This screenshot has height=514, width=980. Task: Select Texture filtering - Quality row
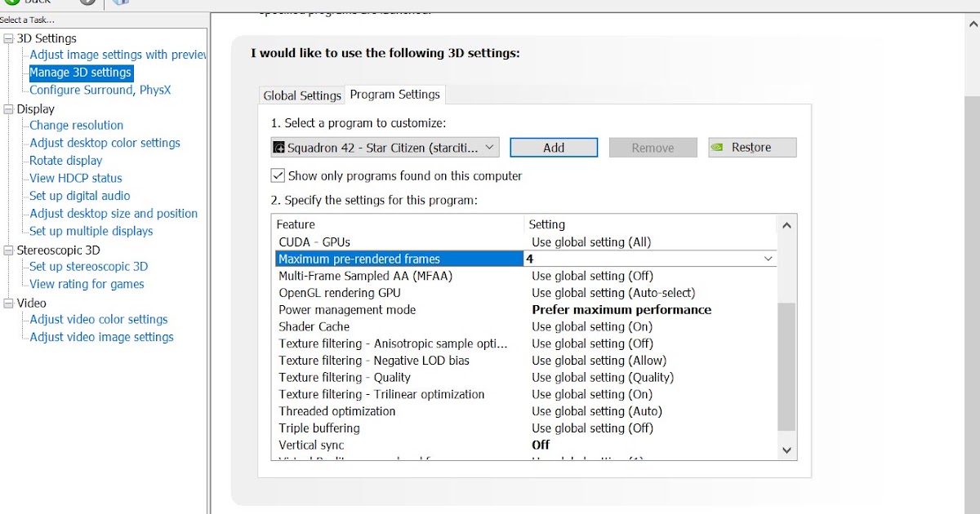(x=524, y=377)
